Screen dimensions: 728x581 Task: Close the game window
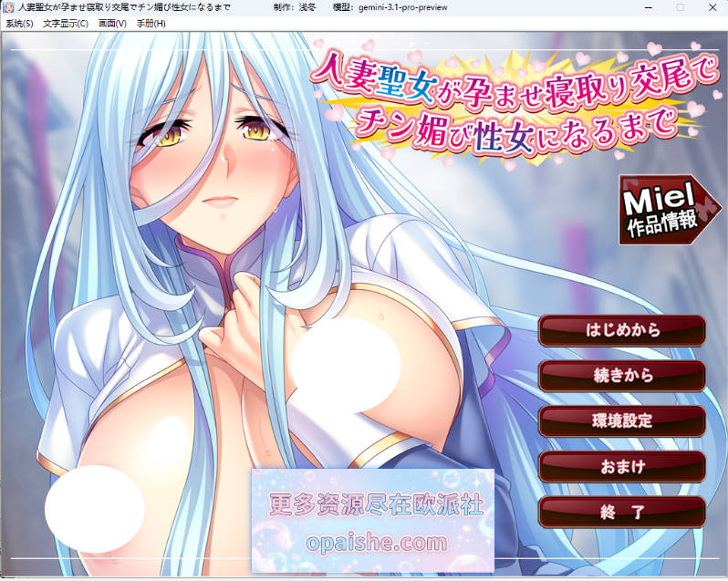(712, 7)
